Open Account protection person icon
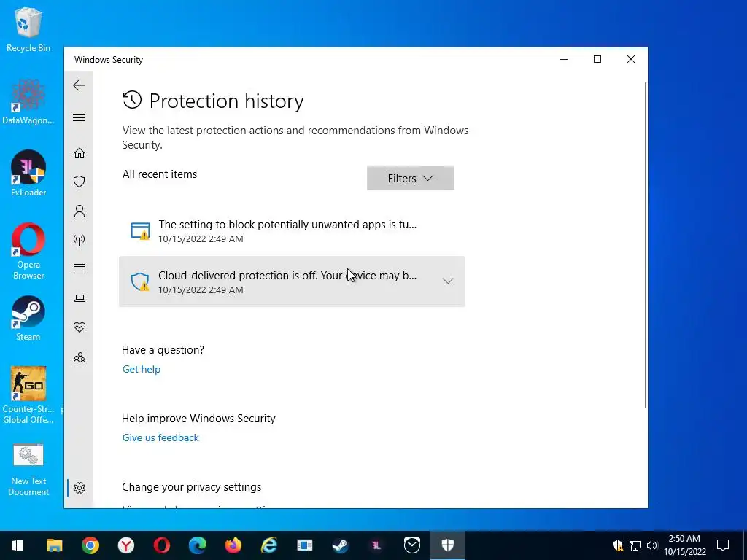Screen dimensions: 747x560 point(80,211)
